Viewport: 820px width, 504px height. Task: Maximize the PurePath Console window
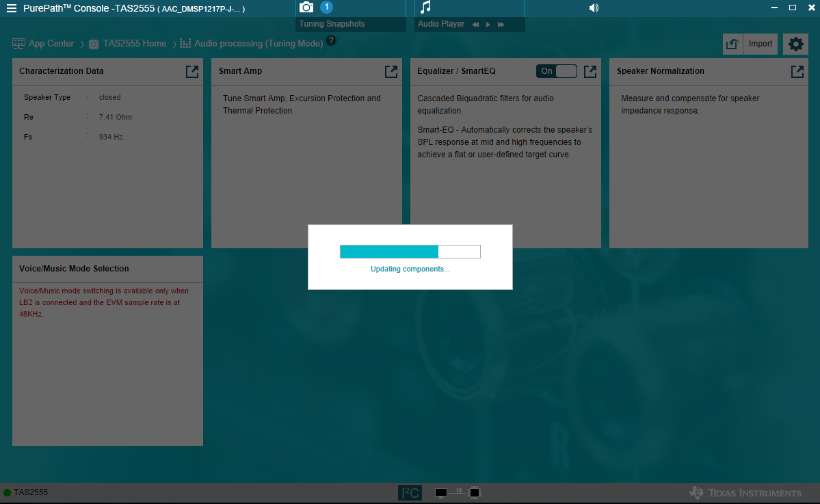point(793,8)
